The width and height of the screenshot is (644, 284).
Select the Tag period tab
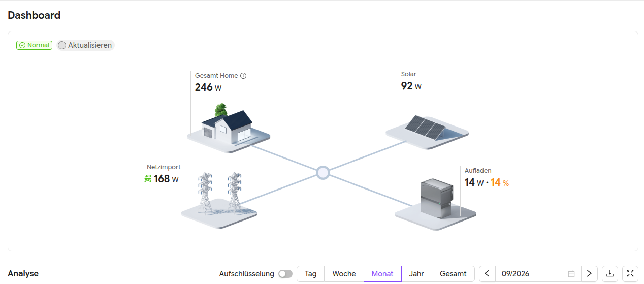[x=311, y=274]
